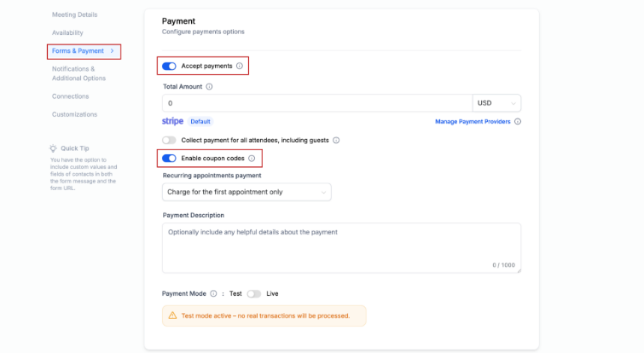Viewport: 644px width, 353px height.
Task: Click info icon beside Collect payment for all attendees
Action: 336,140
